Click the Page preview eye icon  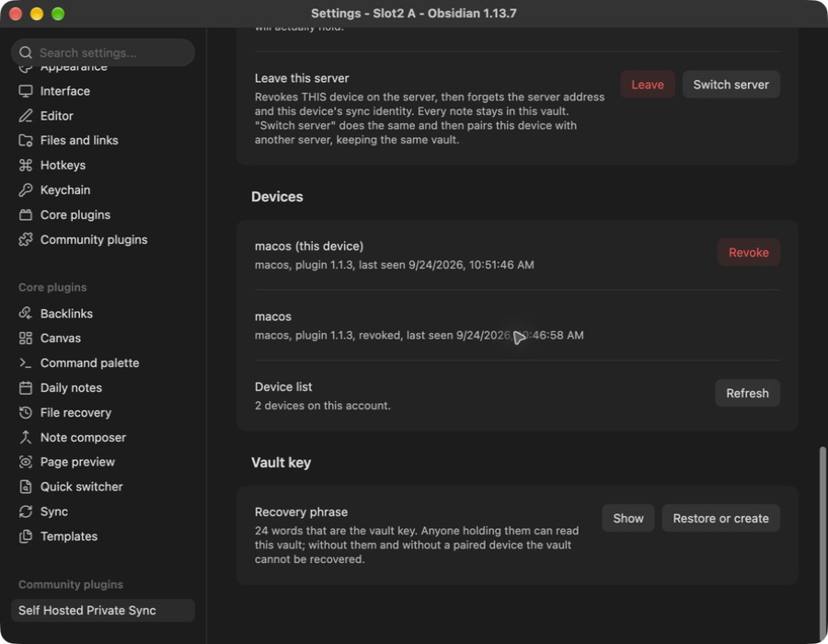point(26,462)
